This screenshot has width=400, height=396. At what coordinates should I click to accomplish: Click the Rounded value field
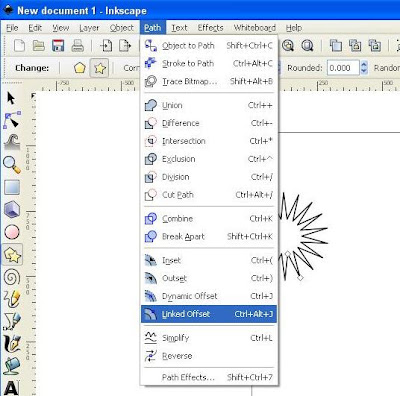pyautogui.click(x=343, y=68)
